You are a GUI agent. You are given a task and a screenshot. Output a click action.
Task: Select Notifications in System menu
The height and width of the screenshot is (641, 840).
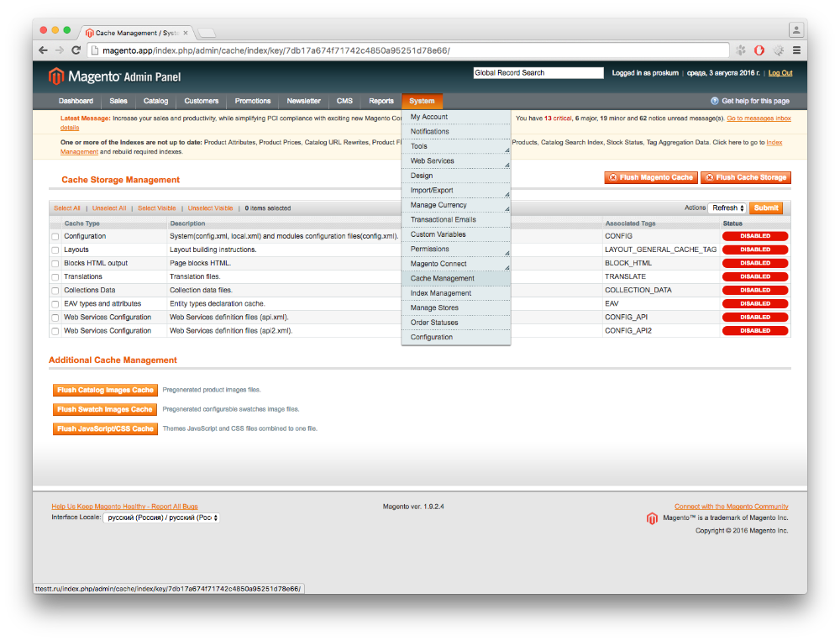(x=456, y=131)
